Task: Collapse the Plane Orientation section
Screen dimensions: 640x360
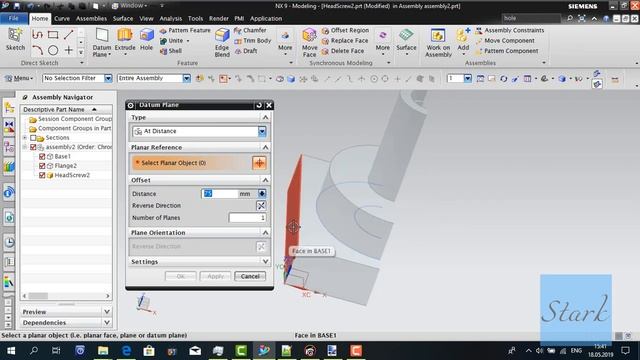Action: pos(265,233)
